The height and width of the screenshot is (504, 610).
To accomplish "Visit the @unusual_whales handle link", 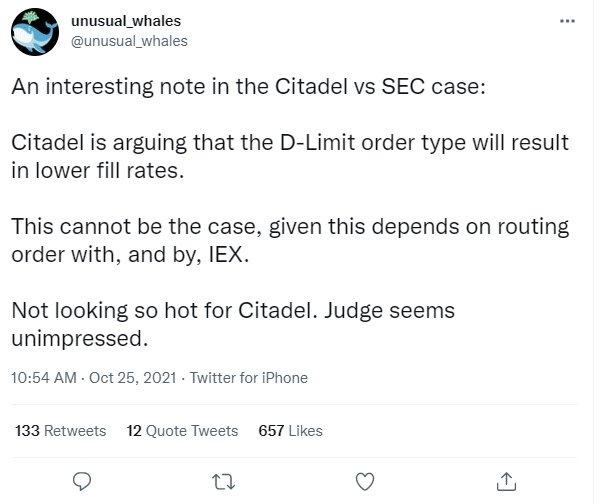I will point(129,41).
